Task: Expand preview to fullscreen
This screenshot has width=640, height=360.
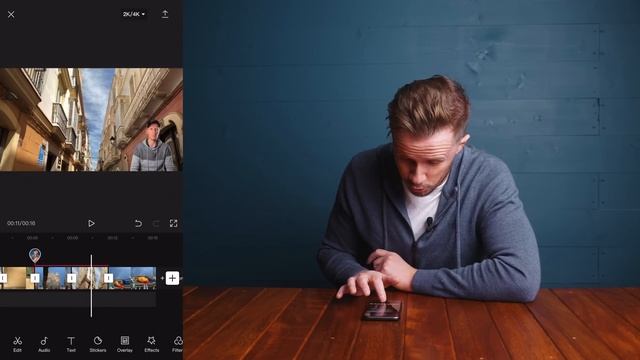Action: (173, 223)
